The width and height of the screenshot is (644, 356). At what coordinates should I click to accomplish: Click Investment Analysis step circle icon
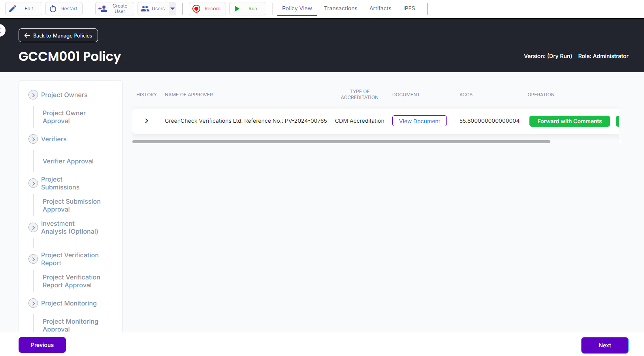point(33,228)
